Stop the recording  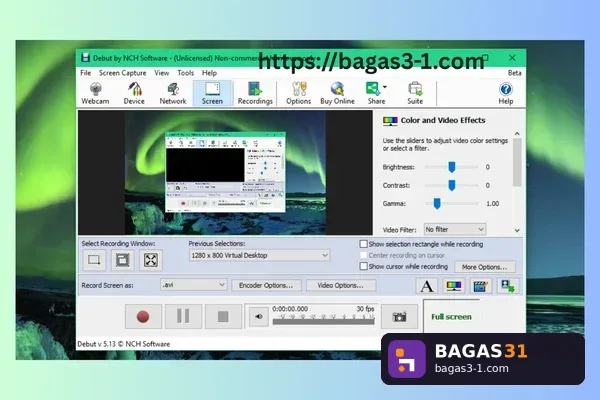(x=223, y=317)
